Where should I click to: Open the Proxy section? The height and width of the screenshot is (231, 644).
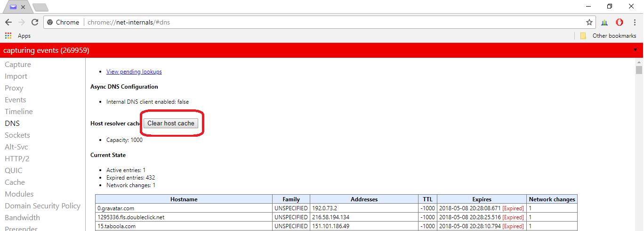point(14,88)
